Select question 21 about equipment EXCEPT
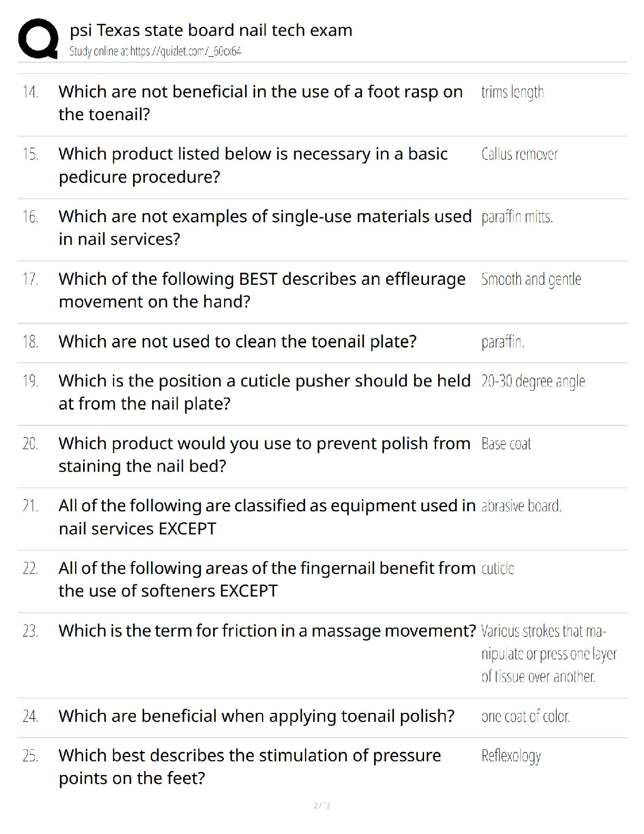The height and width of the screenshot is (834, 644). (267, 517)
